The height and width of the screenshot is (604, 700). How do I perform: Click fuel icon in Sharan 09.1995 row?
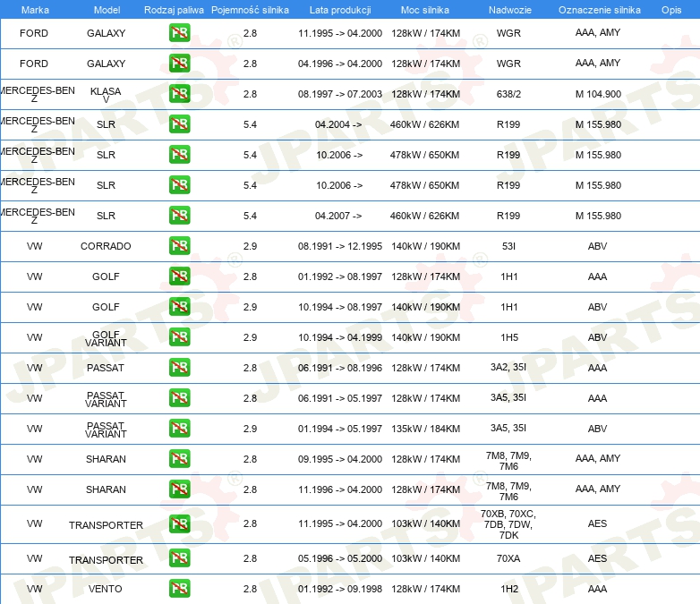(x=179, y=459)
